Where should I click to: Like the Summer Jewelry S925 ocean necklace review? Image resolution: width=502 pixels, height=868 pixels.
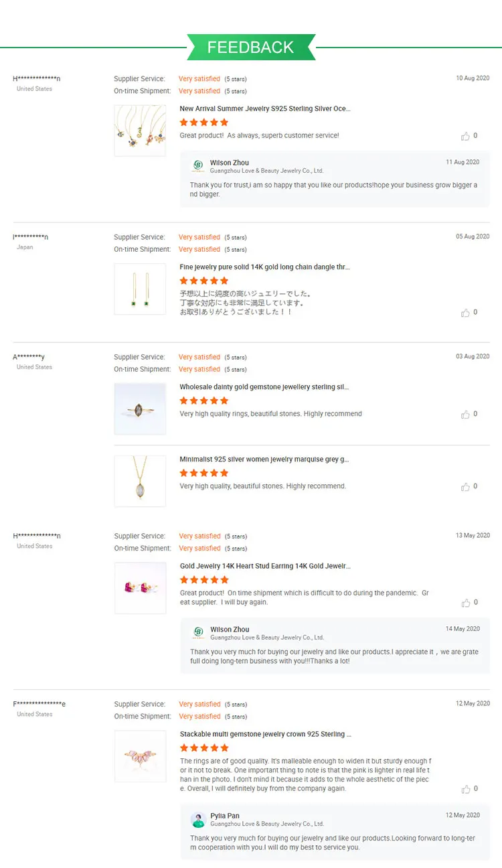tap(466, 136)
